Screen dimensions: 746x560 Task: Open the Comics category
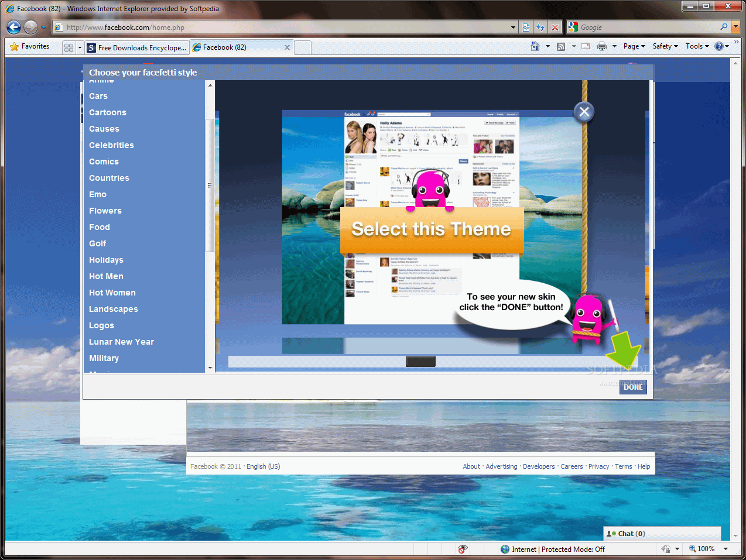pyautogui.click(x=104, y=162)
